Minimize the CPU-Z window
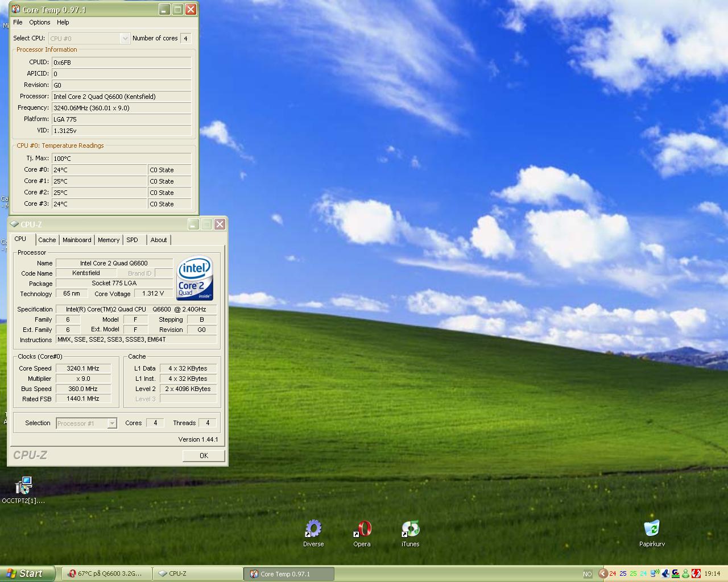Screen dimensions: 728x582 tap(193, 224)
